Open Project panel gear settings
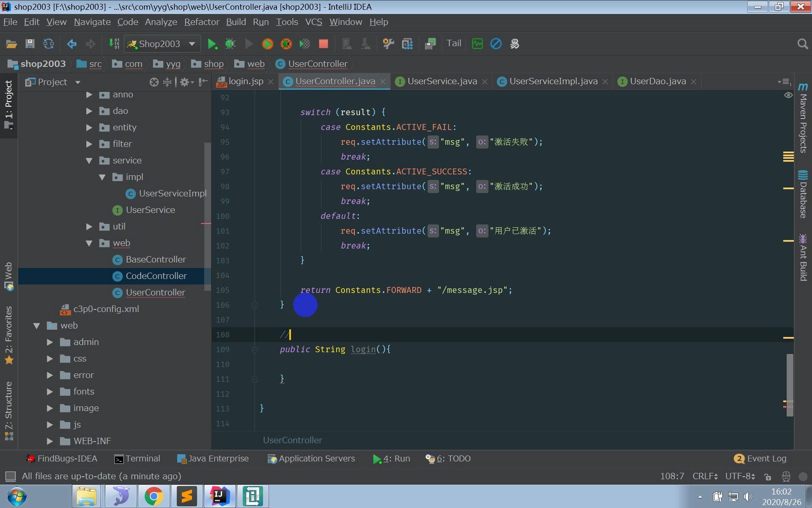 pos(186,82)
